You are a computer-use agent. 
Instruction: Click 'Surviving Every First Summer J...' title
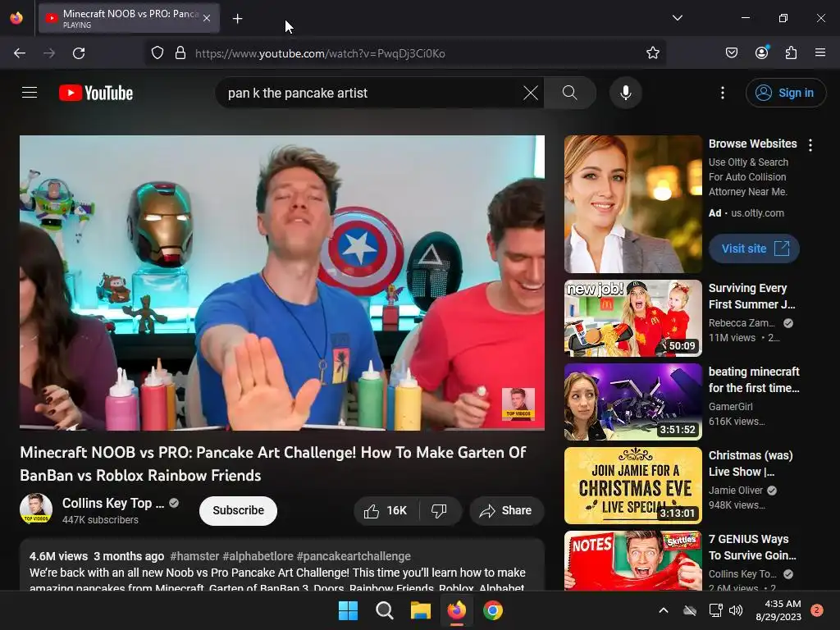pos(751,295)
